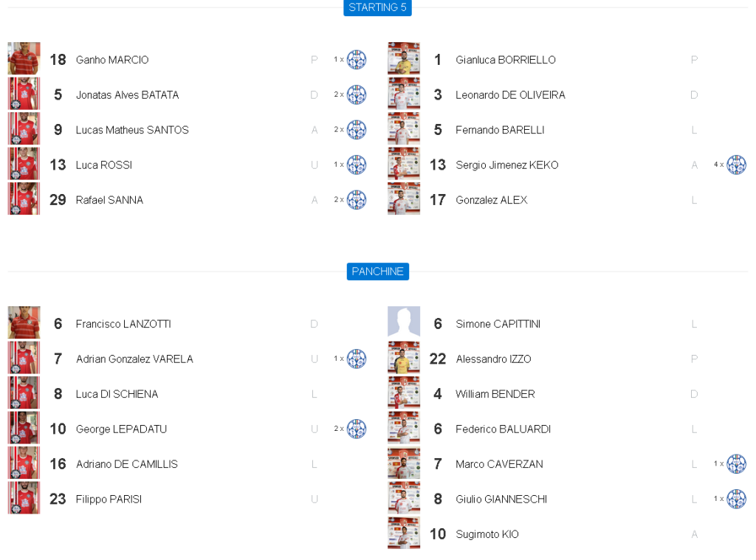Click the goal ball icon beside Luca ROSSI
Image resolution: width=756 pixels, height=560 pixels.
coord(357,165)
